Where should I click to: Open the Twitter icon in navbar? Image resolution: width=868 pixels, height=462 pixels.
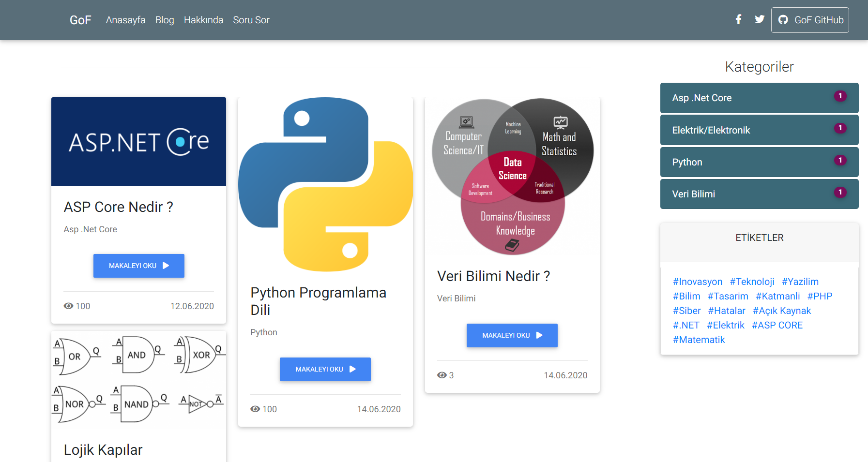(x=760, y=19)
